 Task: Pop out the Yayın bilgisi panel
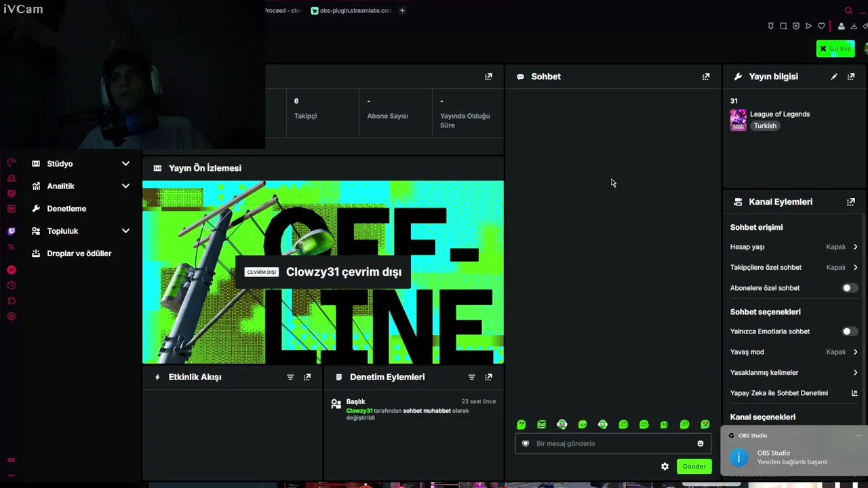851,77
